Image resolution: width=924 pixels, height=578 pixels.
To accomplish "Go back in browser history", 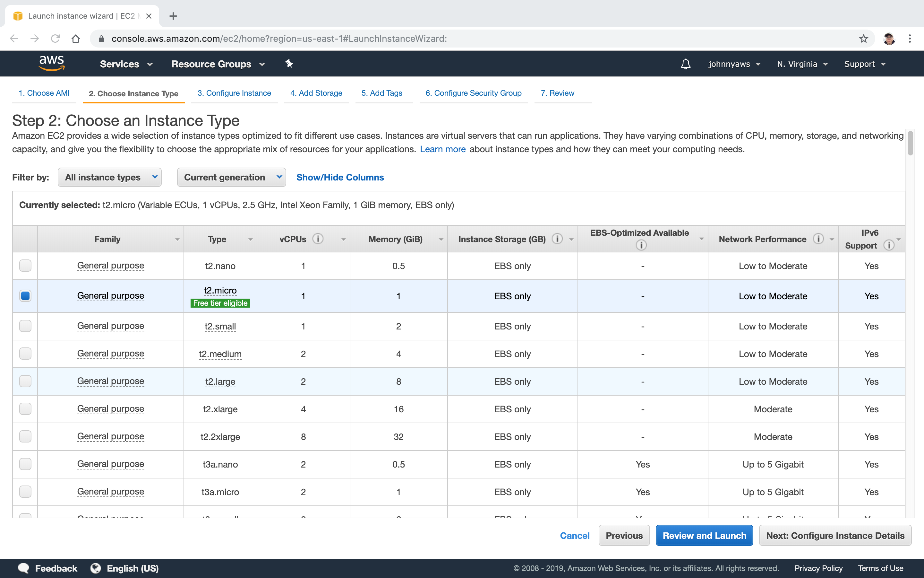I will click(14, 39).
